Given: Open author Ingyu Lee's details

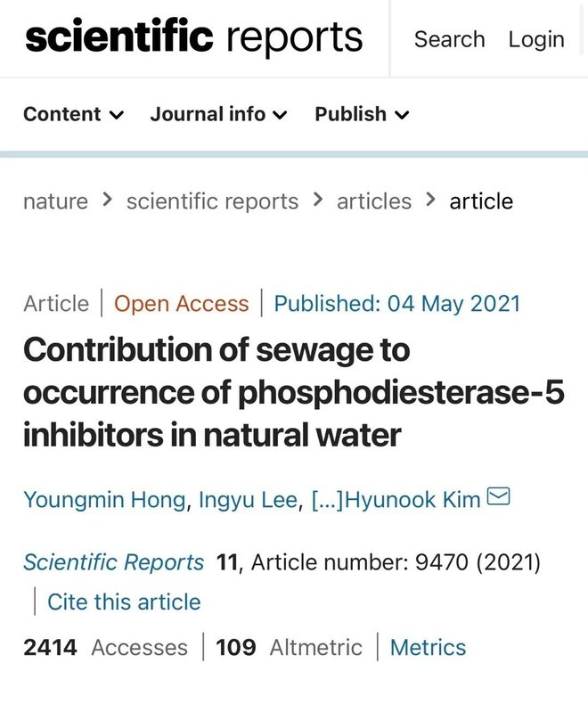Looking at the screenshot, I should tap(246, 499).
